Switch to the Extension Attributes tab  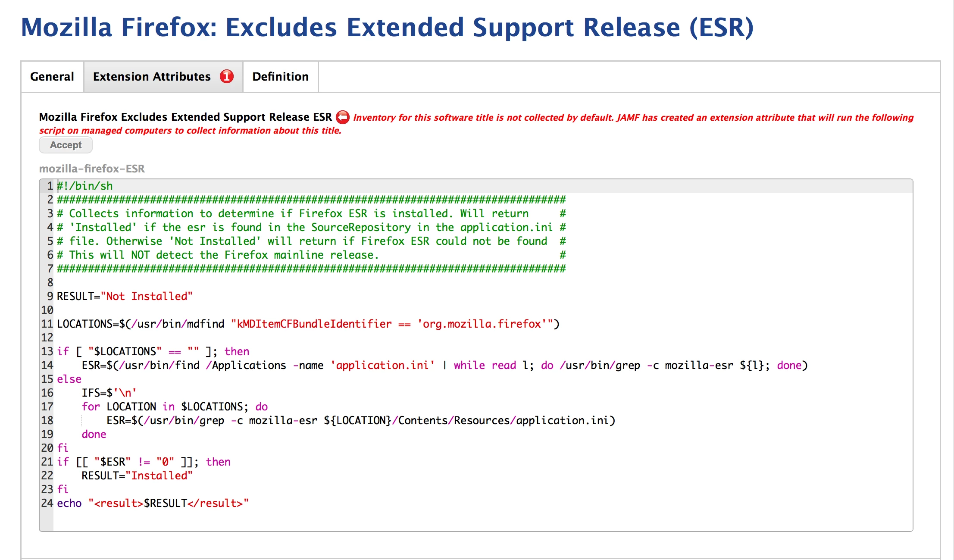pyautogui.click(x=152, y=77)
